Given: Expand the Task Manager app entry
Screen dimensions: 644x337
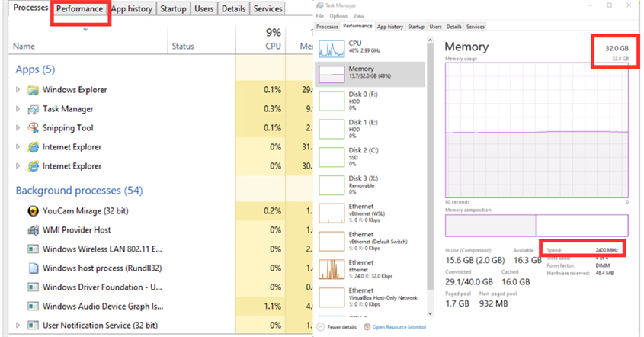Looking at the screenshot, I should tap(18, 109).
